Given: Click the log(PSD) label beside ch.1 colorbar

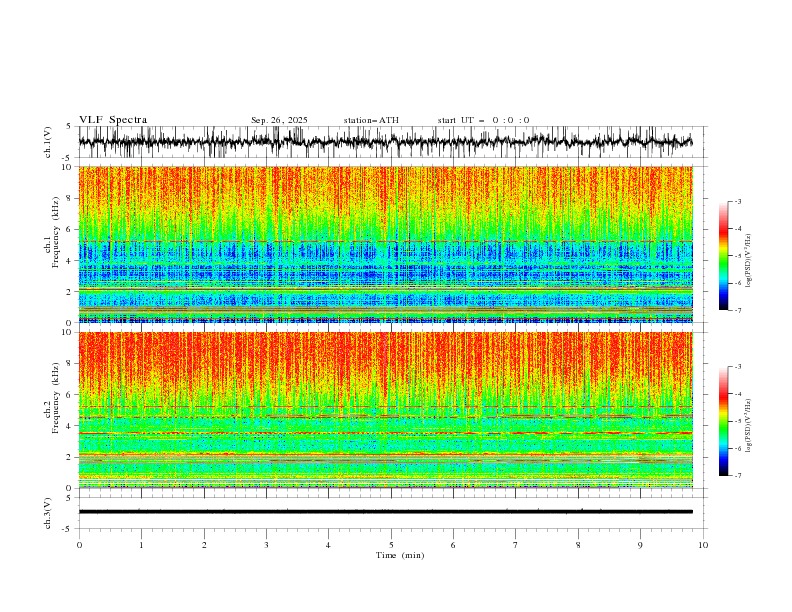Looking at the screenshot, I should [x=749, y=261].
